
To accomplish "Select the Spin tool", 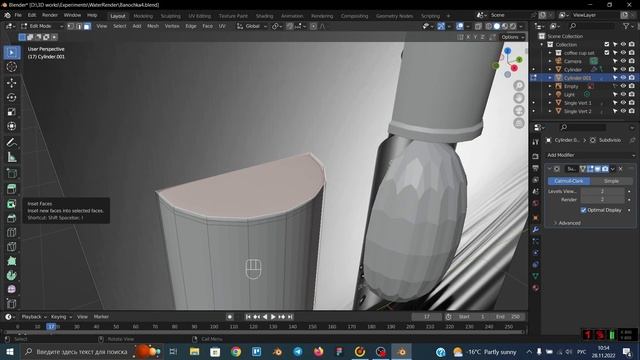I will click(x=11, y=275).
